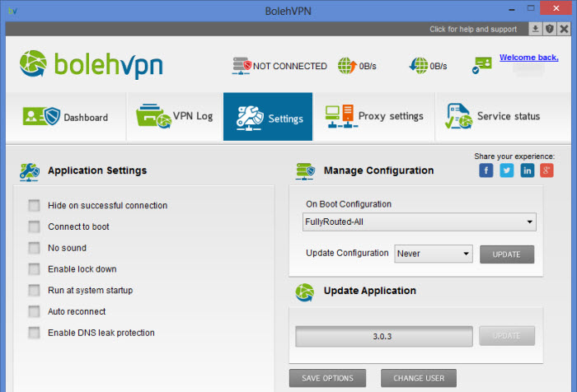This screenshot has width=577, height=392.
Task: Enable Auto reconnect
Action: 35,311
